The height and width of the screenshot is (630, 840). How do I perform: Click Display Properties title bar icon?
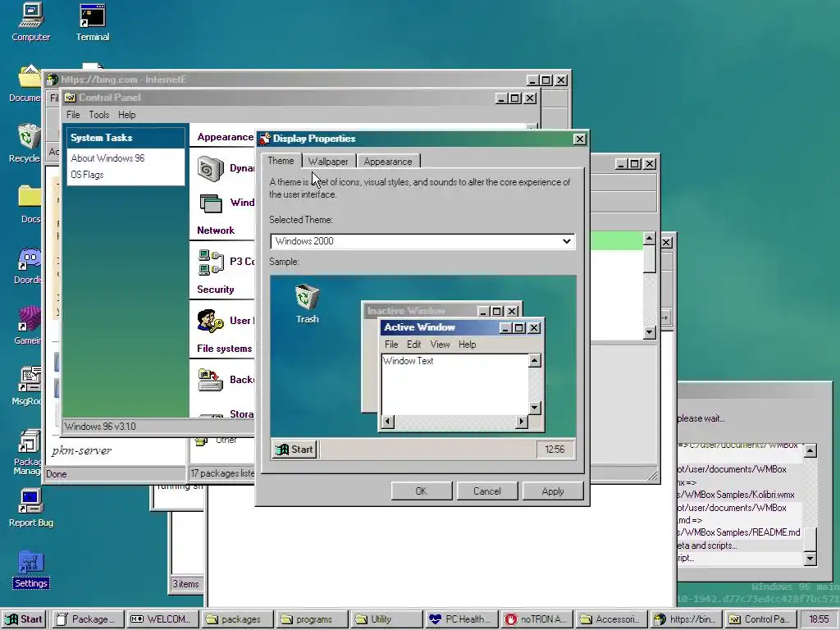[x=265, y=139]
